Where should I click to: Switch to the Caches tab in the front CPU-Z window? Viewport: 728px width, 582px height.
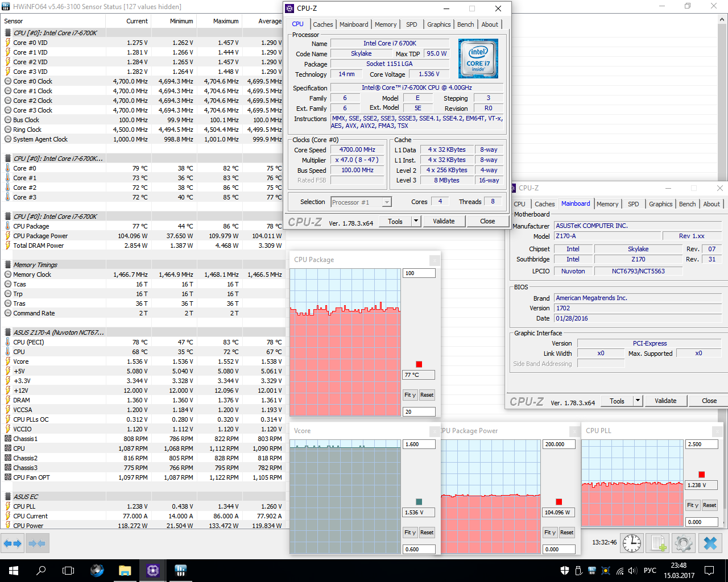[323, 24]
